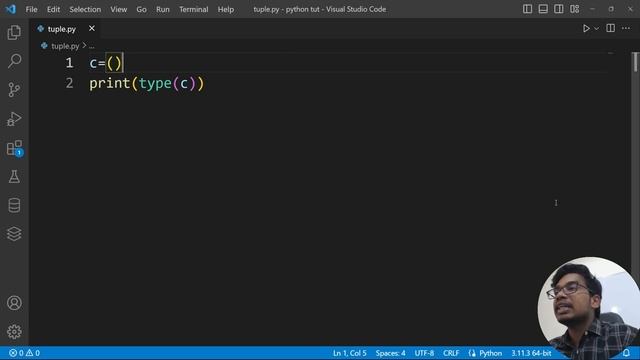The image size is (640, 360).
Task: Change the CRLF end of line sequence
Action: pos(451,353)
